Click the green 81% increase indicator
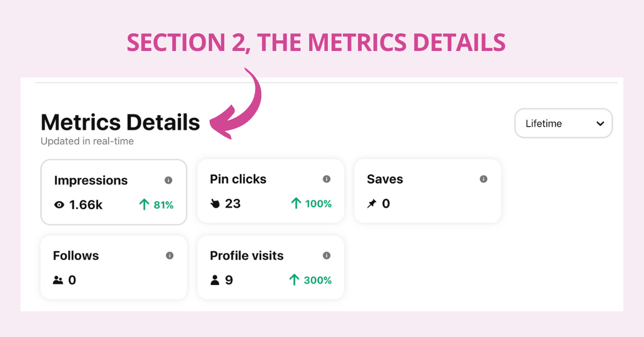This screenshot has height=337, width=644. point(156,204)
